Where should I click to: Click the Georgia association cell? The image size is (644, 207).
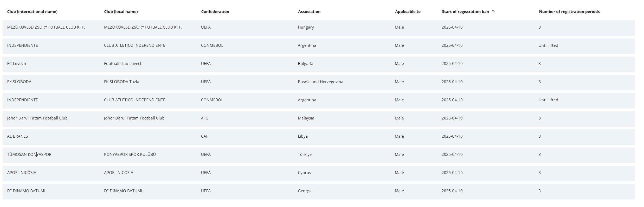point(305,191)
